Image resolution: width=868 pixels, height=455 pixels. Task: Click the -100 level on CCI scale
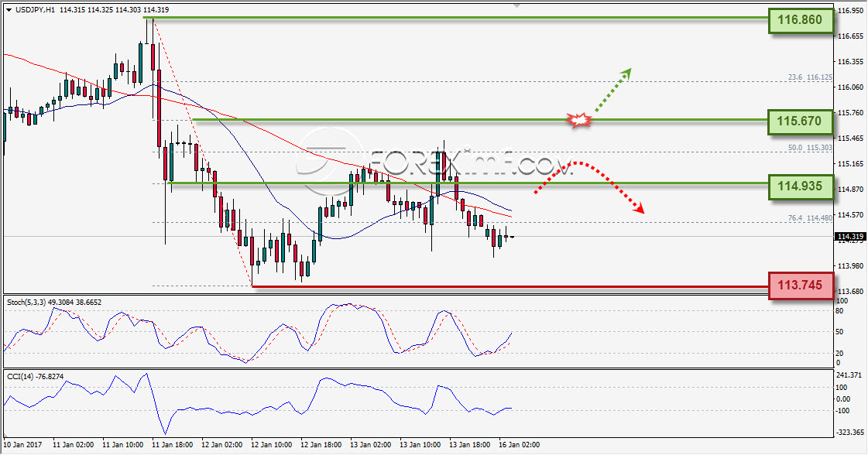pyautogui.click(x=844, y=410)
